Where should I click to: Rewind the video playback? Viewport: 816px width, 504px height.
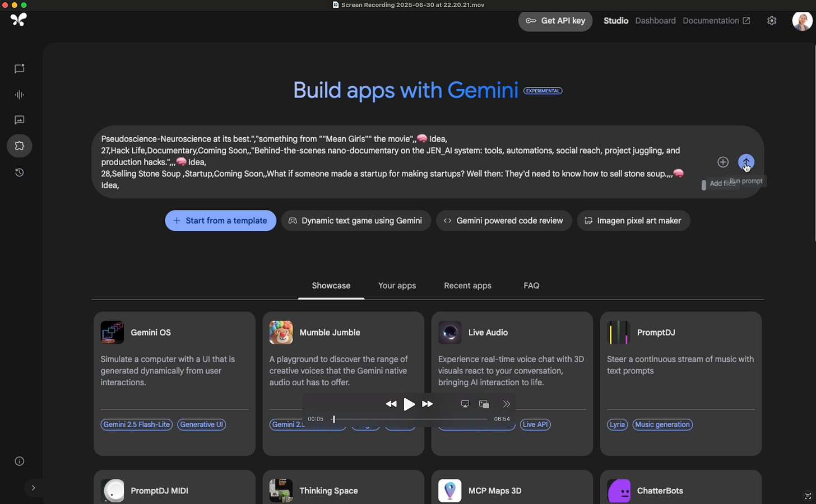(391, 404)
